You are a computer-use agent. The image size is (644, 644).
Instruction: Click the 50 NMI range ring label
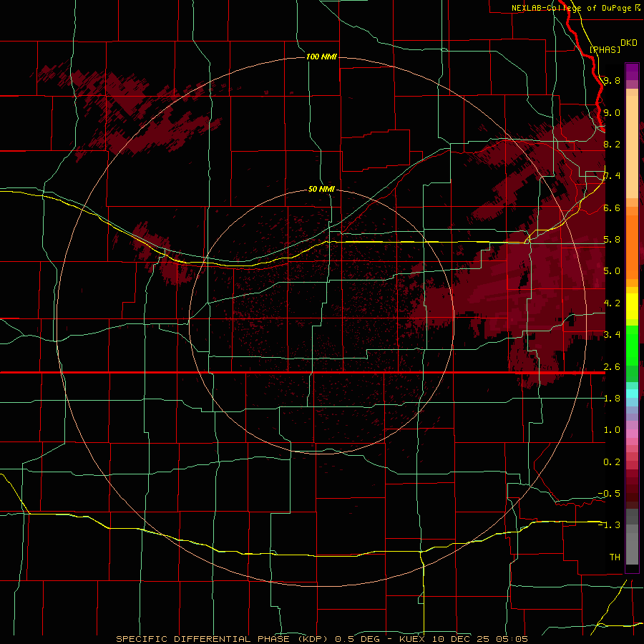pos(321,189)
